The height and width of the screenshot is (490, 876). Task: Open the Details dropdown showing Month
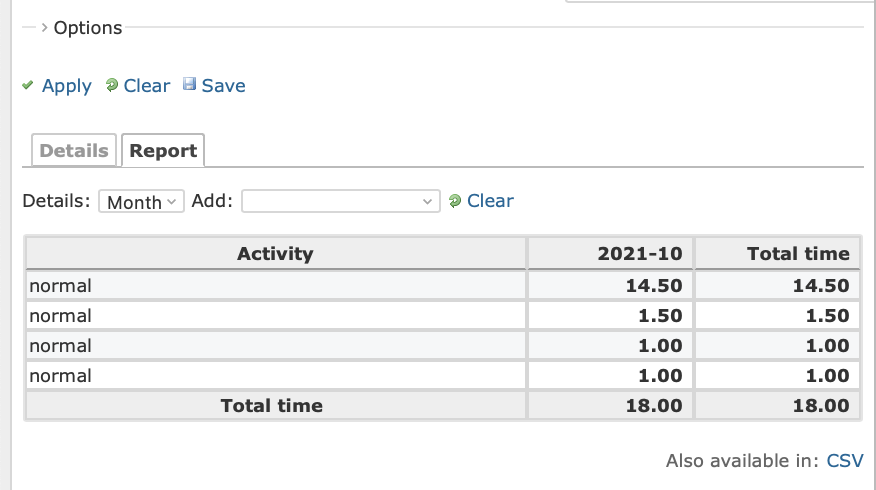pyautogui.click(x=141, y=201)
